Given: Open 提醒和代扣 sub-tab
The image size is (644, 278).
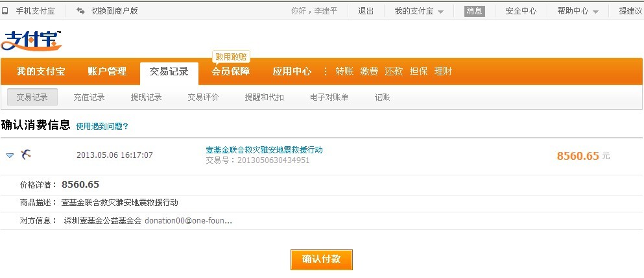Looking at the screenshot, I should 265,97.
